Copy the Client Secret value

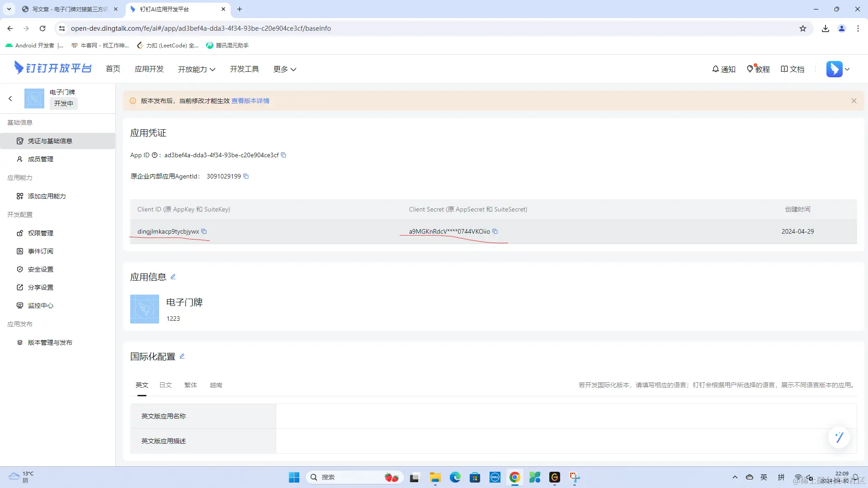(x=495, y=231)
